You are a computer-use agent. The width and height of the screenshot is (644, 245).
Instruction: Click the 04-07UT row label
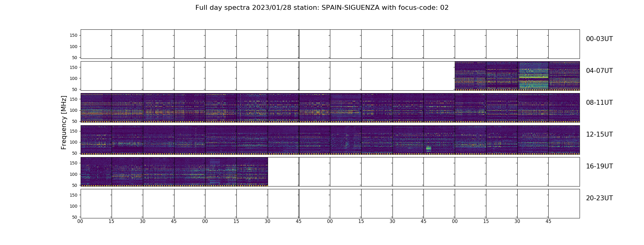(599, 71)
